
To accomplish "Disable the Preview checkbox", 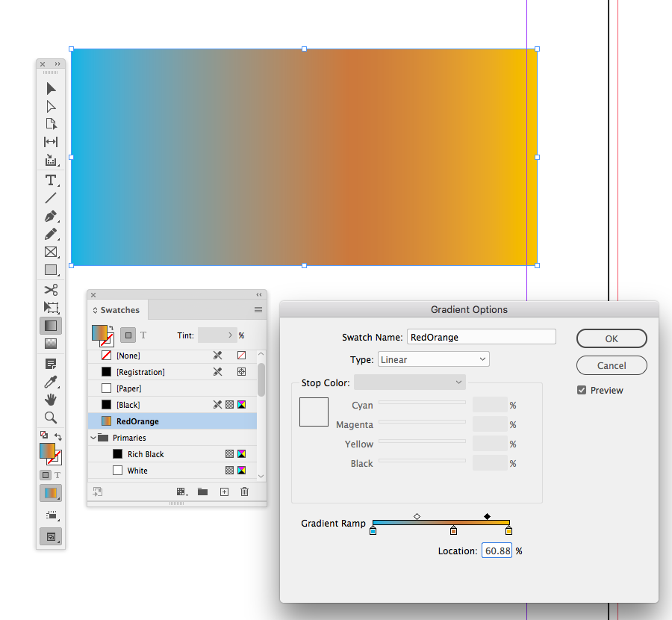I will click(x=580, y=389).
